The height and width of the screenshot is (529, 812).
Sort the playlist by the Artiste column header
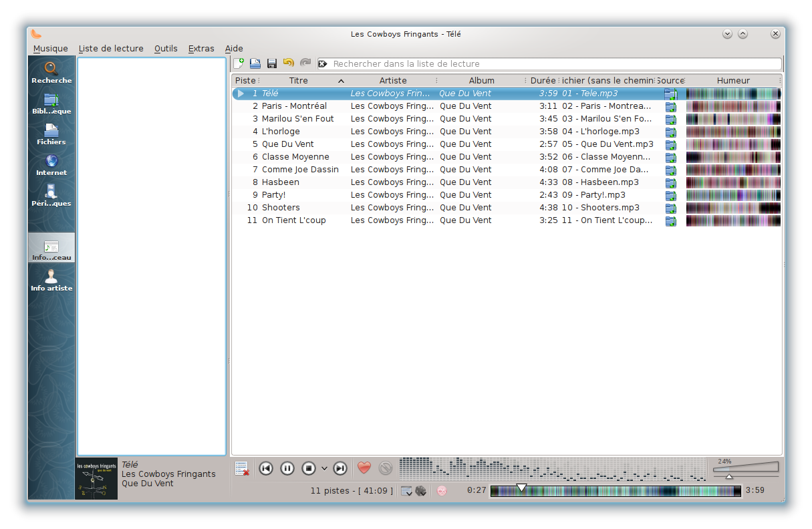pos(393,81)
